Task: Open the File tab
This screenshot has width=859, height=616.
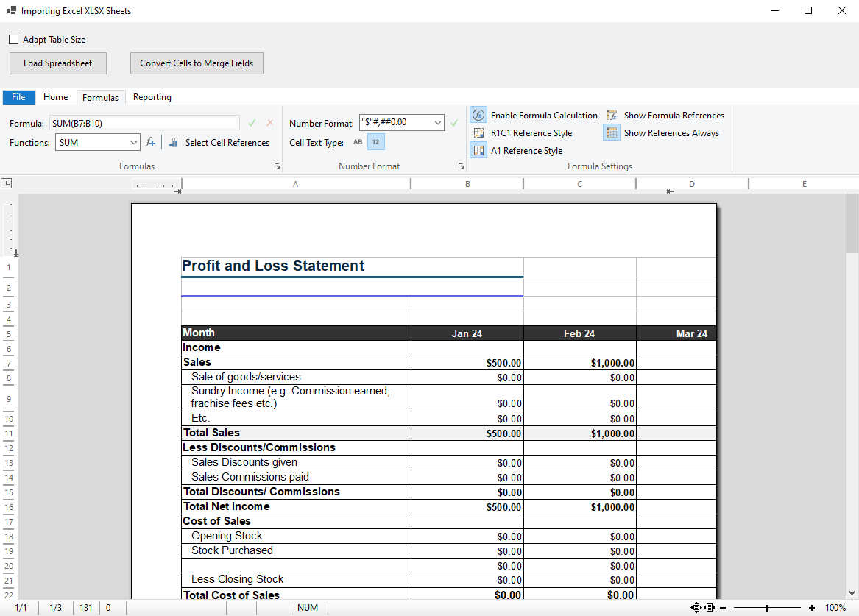Action: (x=18, y=97)
